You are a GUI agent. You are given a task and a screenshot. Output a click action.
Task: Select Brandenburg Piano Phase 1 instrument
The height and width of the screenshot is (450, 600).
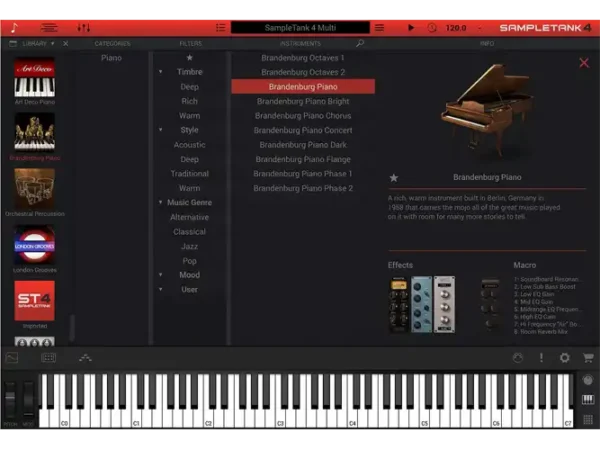point(303,174)
